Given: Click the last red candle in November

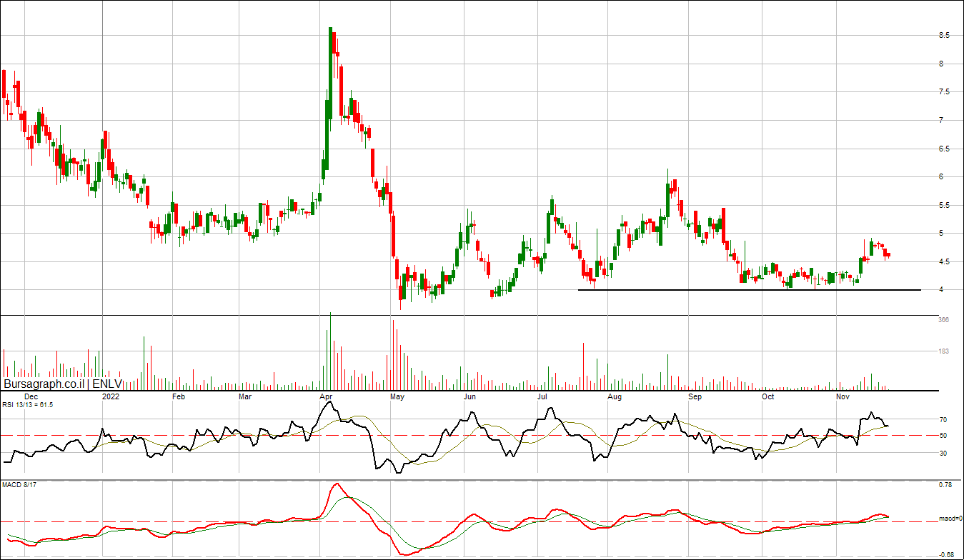Looking at the screenshot, I should [x=888, y=254].
